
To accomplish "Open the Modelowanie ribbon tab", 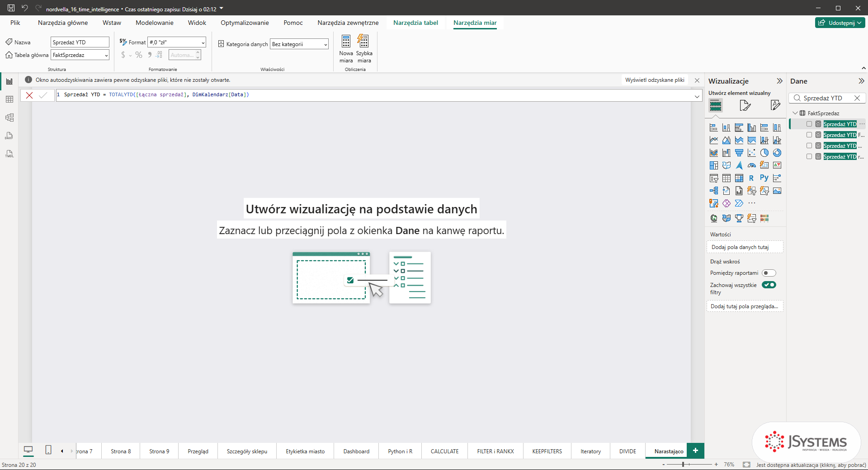I will point(155,23).
